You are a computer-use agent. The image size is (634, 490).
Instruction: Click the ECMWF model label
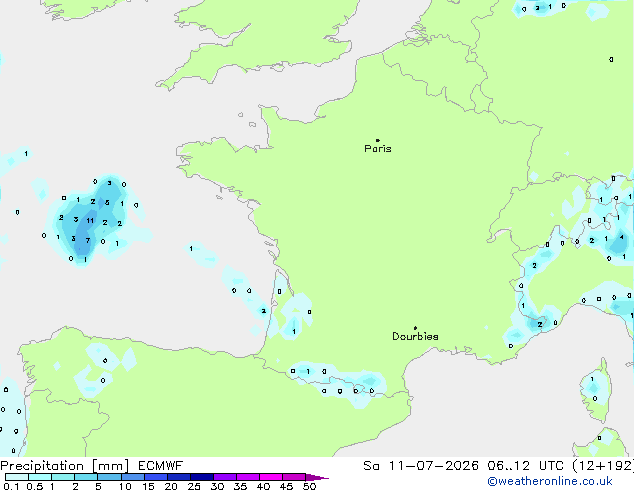[x=161, y=466]
